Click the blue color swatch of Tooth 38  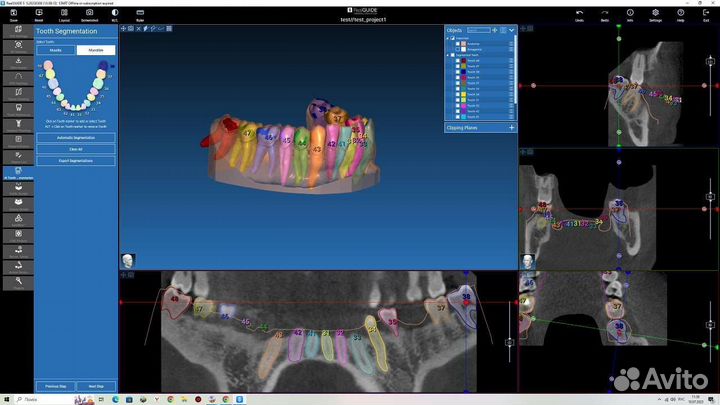463,72
